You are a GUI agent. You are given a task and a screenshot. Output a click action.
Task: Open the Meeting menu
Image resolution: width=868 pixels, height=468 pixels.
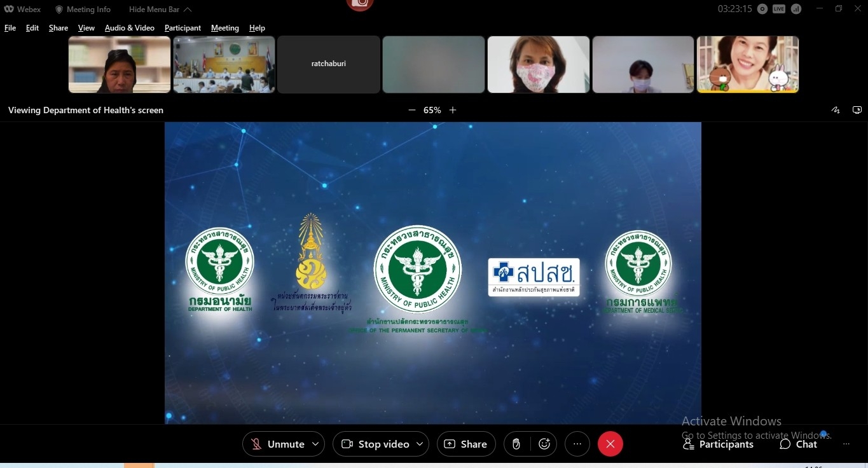coord(225,28)
